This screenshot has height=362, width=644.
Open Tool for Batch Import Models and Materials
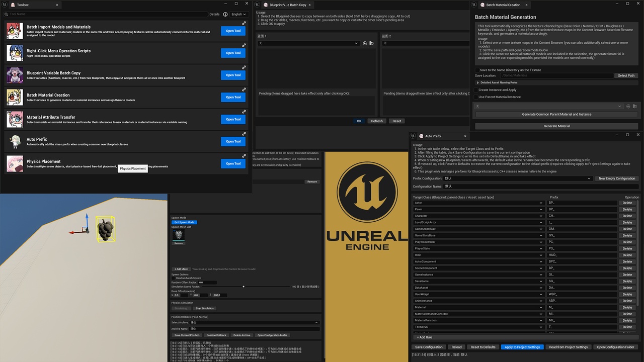pyautogui.click(x=233, y=31)
